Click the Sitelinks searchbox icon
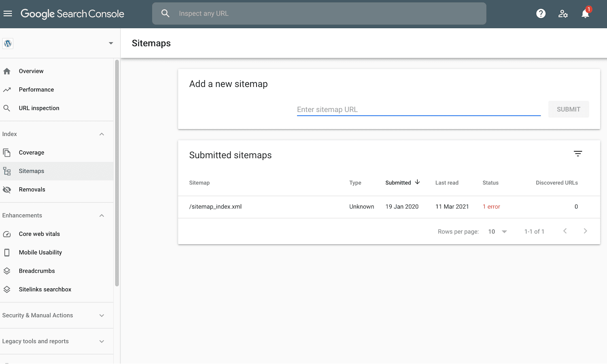The width and height of the screenshot is (607, 364). (7, 290)
